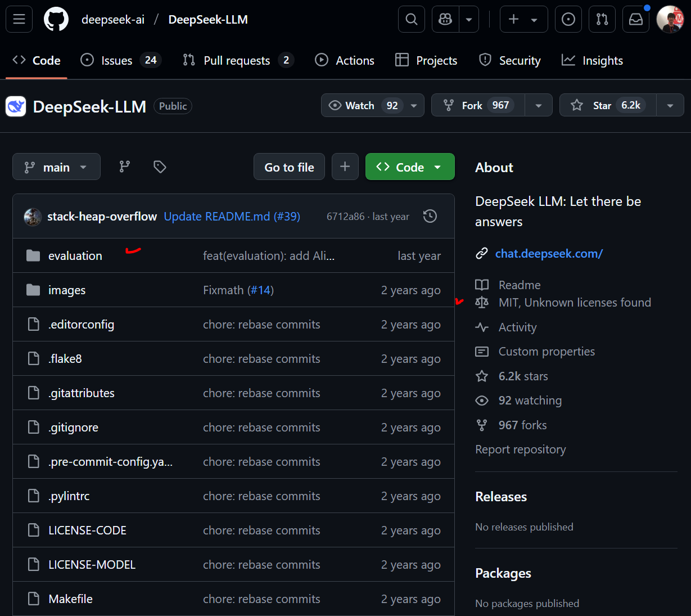Open the LICENSE-CODE file
This screenshot has width=691, height=616.
point(88,530)
